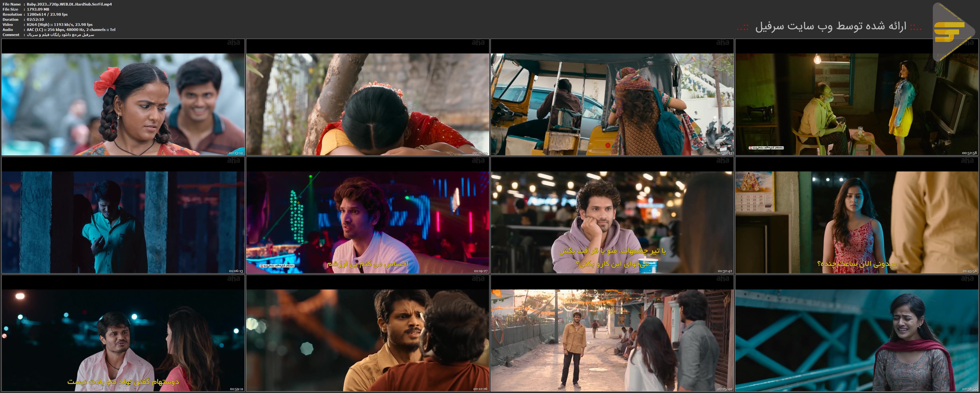Click the file name Baby.2023 text line
Viewport: 980px width, 393px height.
coord(69,4)
